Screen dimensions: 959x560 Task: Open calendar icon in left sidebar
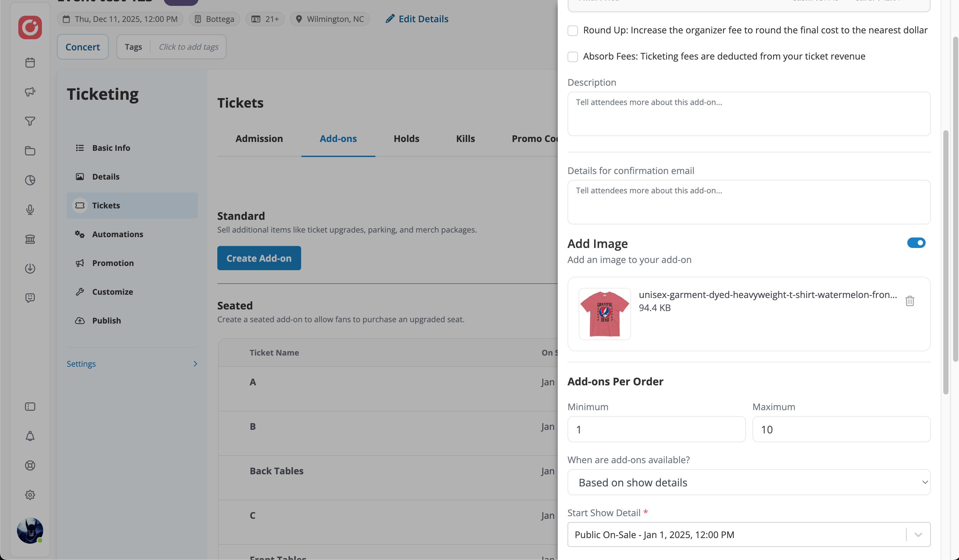[30, 62]
